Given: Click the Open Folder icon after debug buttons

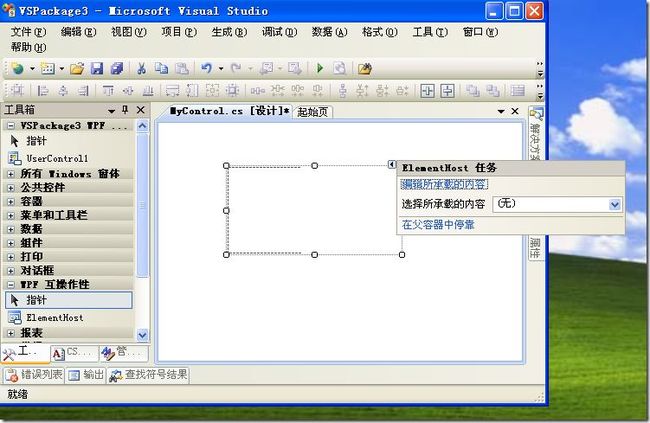Looking at the screenshot, I should 364,68.
